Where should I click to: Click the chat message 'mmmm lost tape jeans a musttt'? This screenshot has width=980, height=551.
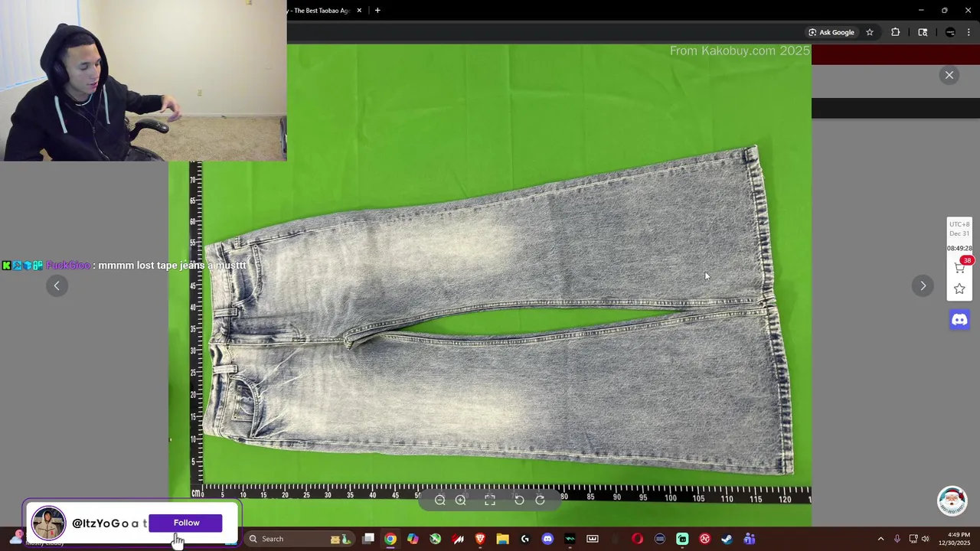(x=172, y=266)
